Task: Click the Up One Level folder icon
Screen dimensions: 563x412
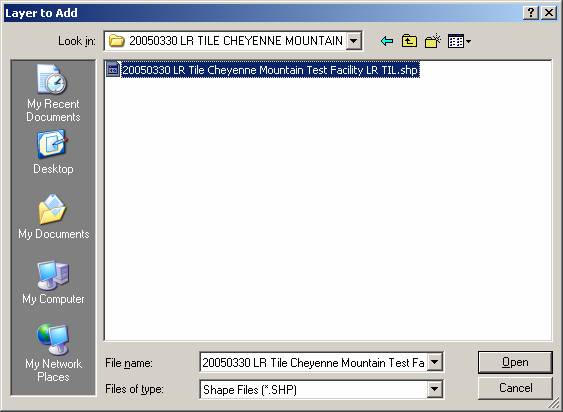Action: (409, 41)
